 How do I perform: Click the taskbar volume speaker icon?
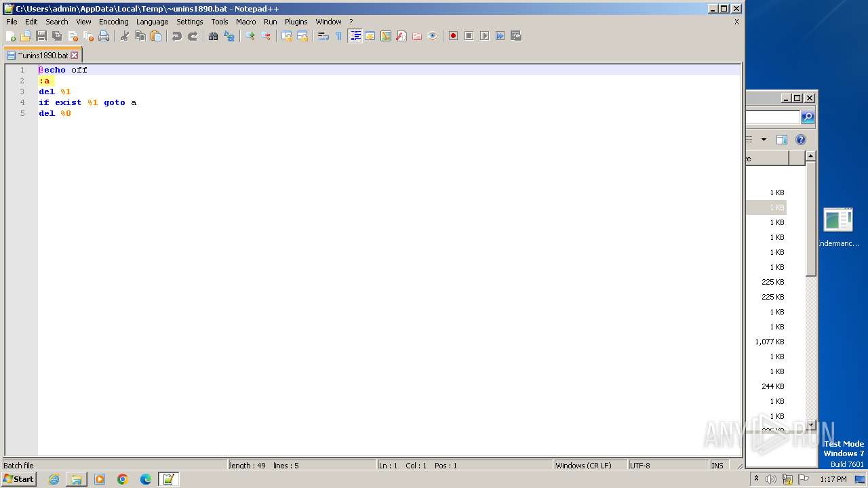click(x=771, y=479)
